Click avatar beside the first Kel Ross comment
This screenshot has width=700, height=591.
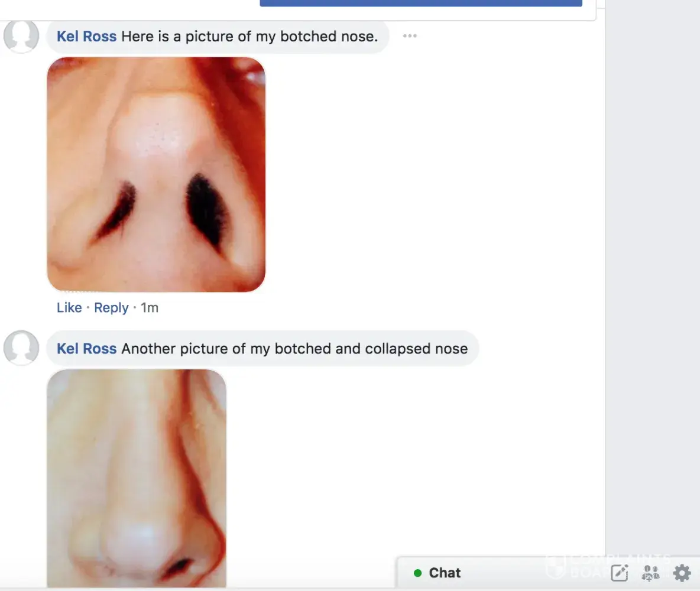pyautogui.click(x=21, y=36)
